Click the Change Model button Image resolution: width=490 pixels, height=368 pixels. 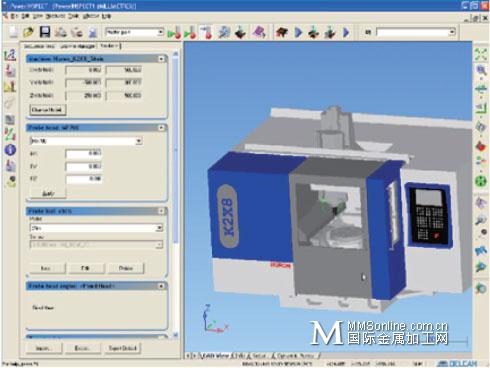coord(48,110)
